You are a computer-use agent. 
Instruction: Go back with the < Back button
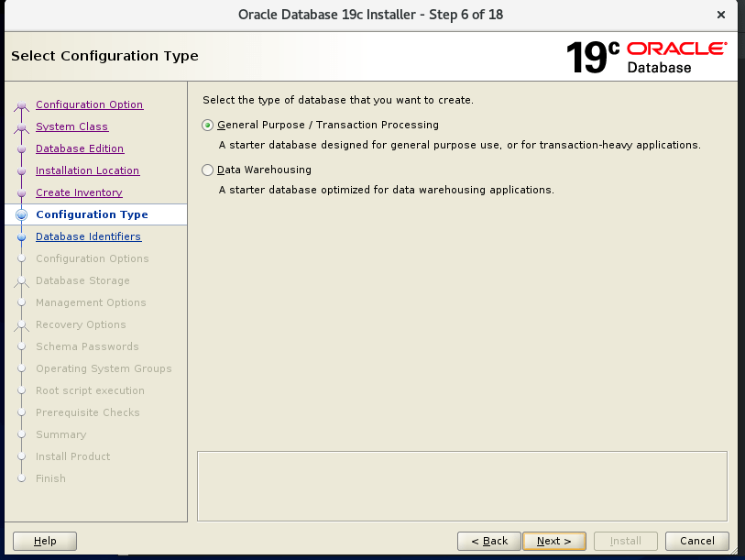point(489,541)
